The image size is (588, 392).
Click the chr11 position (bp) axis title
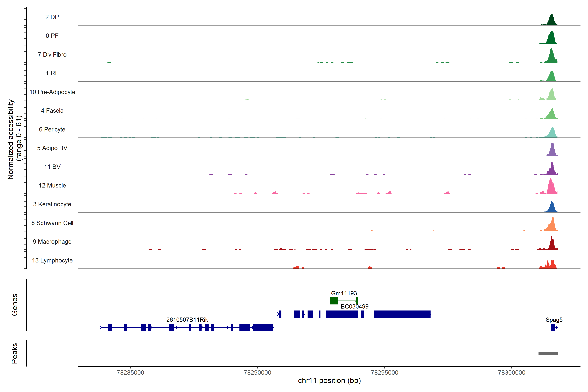click(329, 381)
